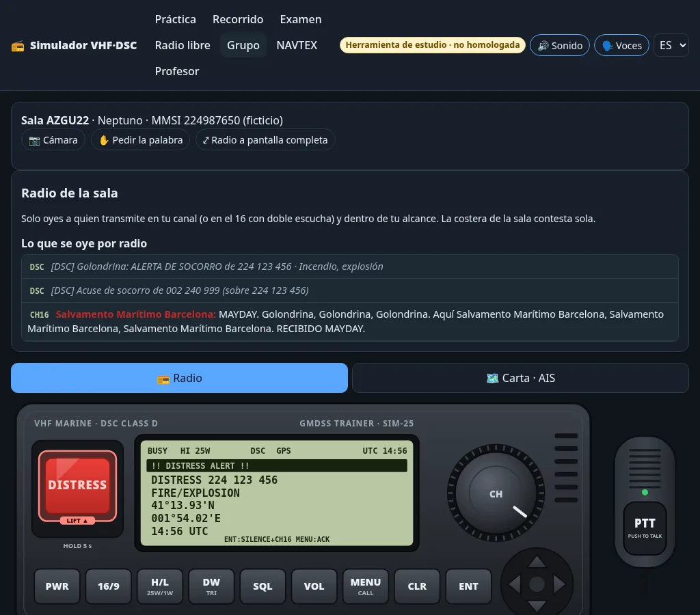The height and width of the screenshot is (615, 700).
Task: Click the !! DISTRESS ALERT !! banner on display
Action: [277, 465]
